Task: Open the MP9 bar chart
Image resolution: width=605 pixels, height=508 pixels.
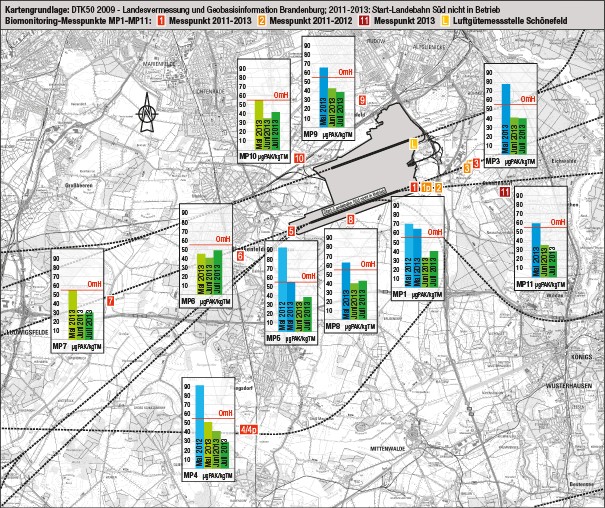Action: (328, 88)
